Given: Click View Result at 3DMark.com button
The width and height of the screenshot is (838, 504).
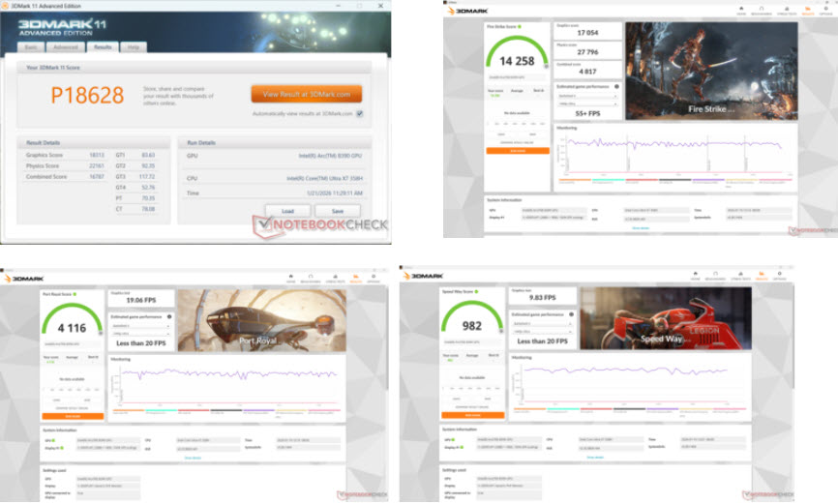Looking at the screenshot, I should point(306,94).
